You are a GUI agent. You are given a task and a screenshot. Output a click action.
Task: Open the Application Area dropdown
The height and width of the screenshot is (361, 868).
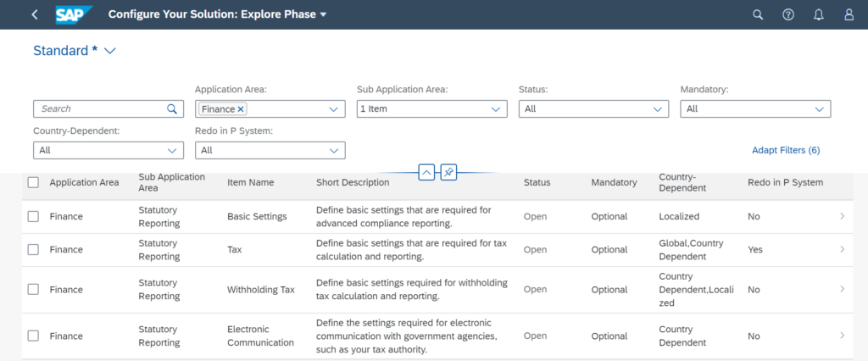tap(333, 109)
